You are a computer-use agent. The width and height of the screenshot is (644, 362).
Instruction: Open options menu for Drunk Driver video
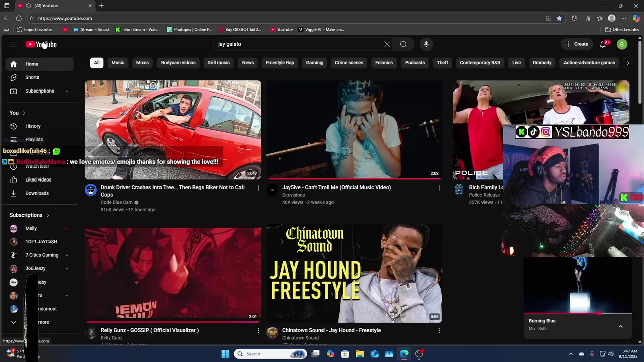click(x=258, y=188)
